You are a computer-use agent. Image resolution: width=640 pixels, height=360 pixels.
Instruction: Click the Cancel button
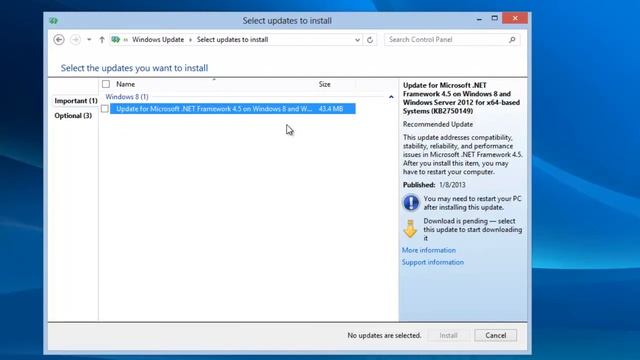tap(496, 335)
